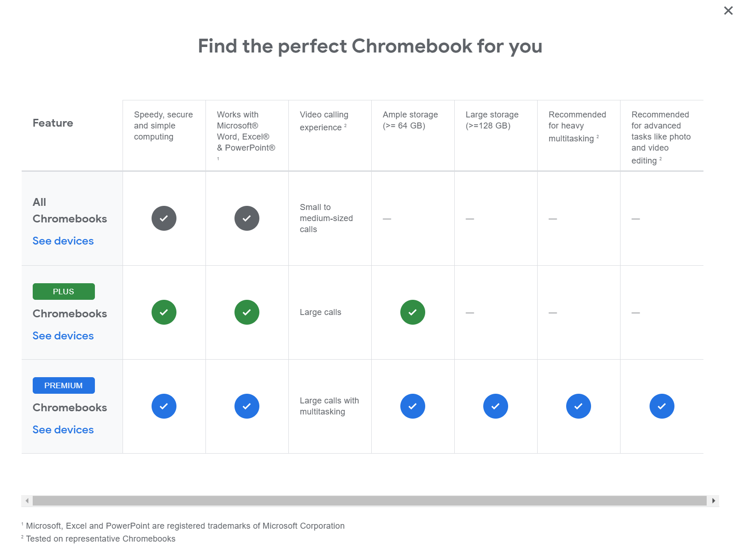Open See devices under Plus Chromebooks
Viewport: 744px width, 560px height.
tap(63, 336)
